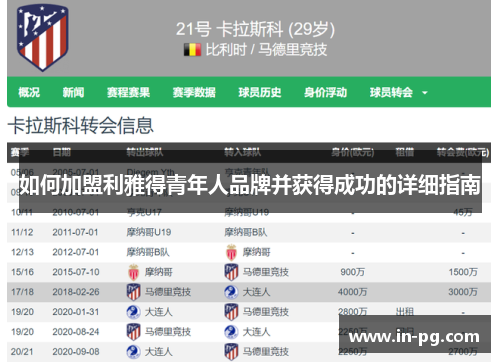Open 摩纳哥 link in 15/16 row
Viewport: 500px width, 362px height.
coord(158,272)
